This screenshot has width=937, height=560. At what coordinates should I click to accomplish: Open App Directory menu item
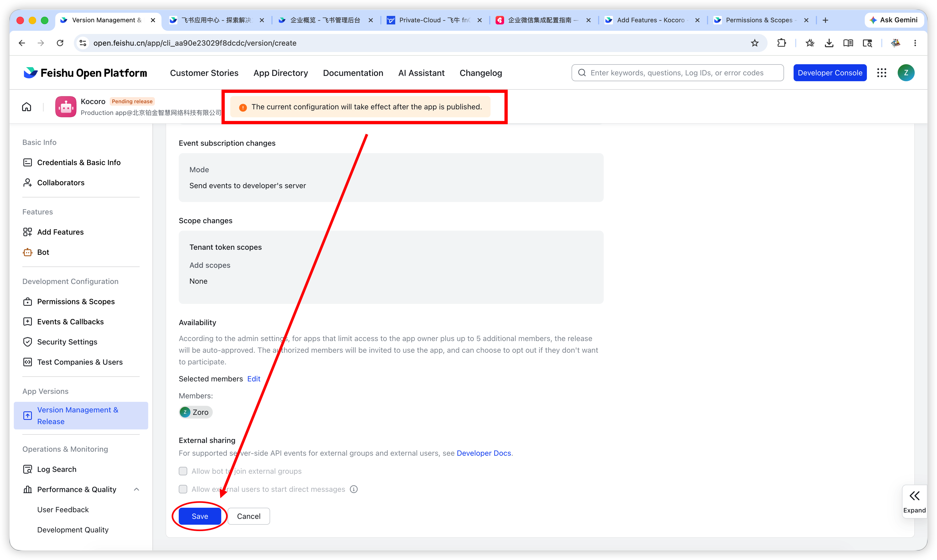(280, 73)
